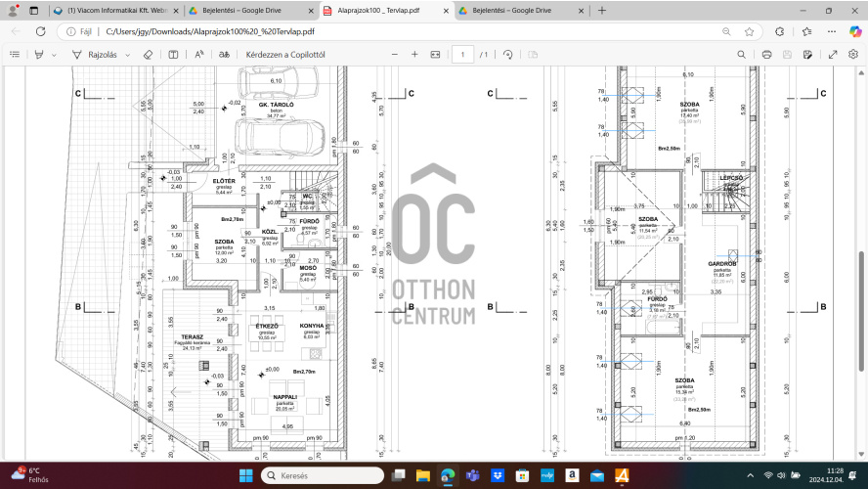Click the address bar URL
Viewport: 868px width, 489px height.
(x=210, y=31)
